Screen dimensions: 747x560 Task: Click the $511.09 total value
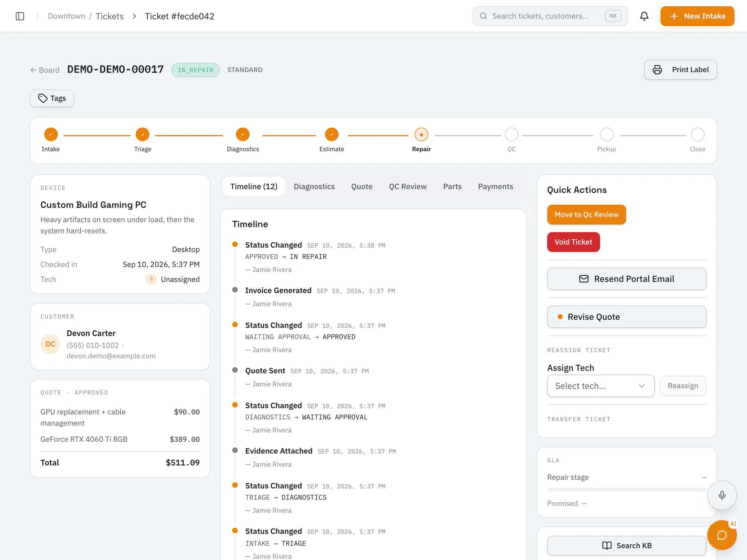183,463
